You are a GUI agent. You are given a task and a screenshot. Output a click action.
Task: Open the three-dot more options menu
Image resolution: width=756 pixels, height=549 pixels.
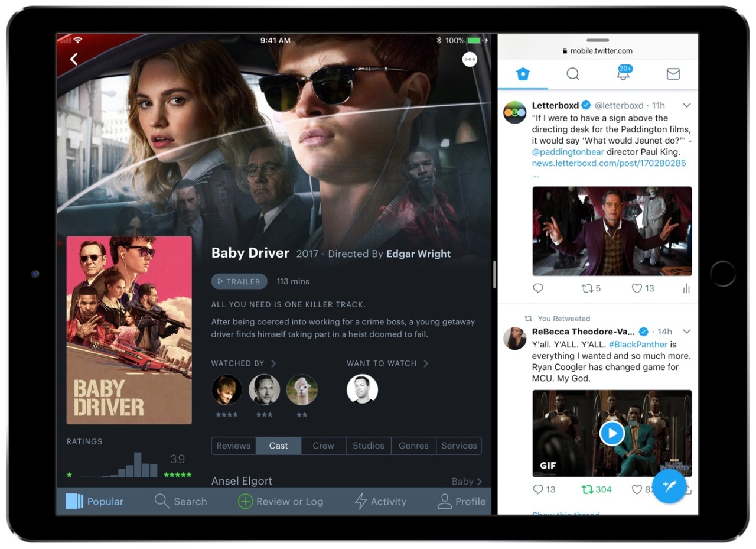(x=470, y=59)
